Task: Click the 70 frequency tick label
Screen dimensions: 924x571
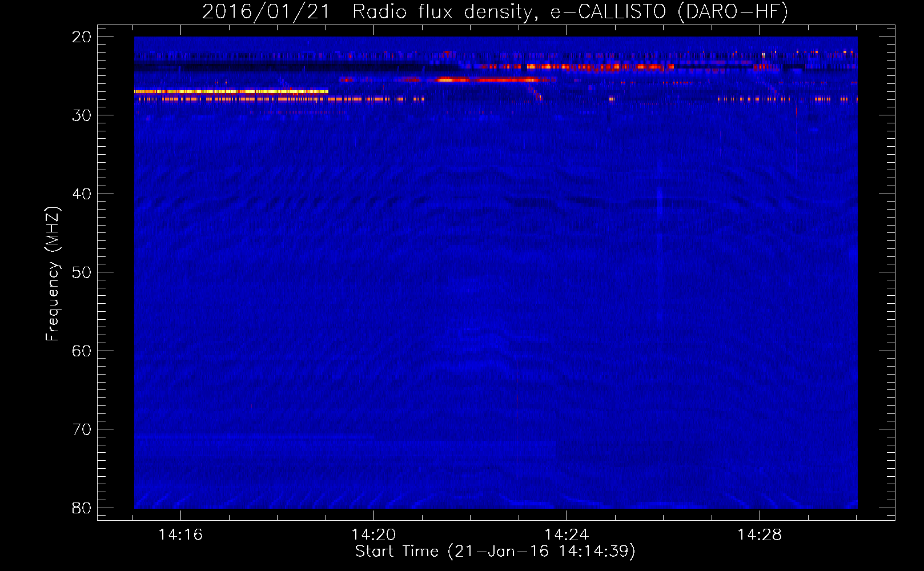Action: pos(82,429)
